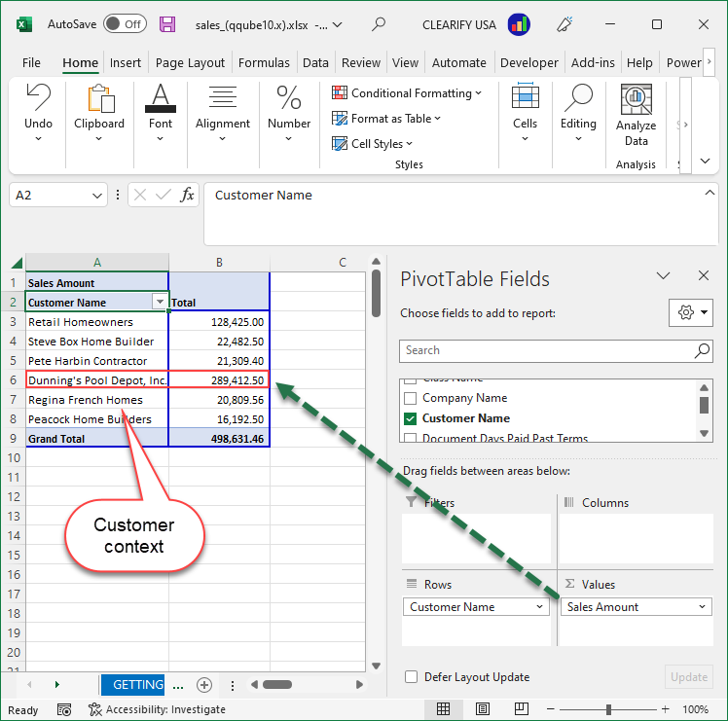Enable Defer Layout Update checkbox

pyautogui.click(x=411, y=677)
